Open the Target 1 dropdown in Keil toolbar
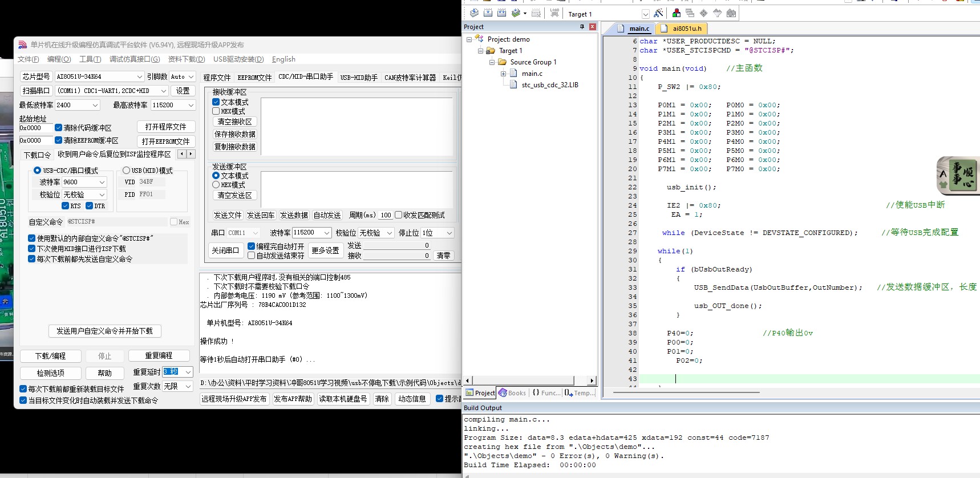Screen dimensions: 980x478 645,14
